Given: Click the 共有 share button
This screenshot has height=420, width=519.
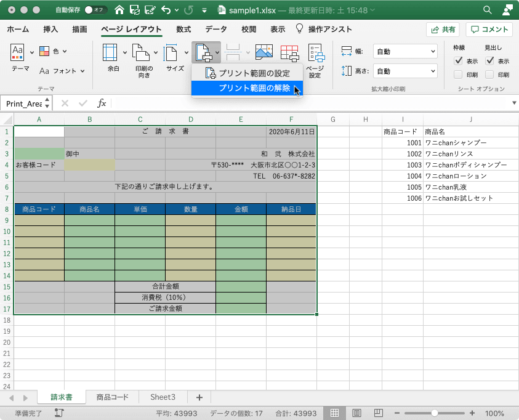Looking at the screenshot, I should click(443, 30).
